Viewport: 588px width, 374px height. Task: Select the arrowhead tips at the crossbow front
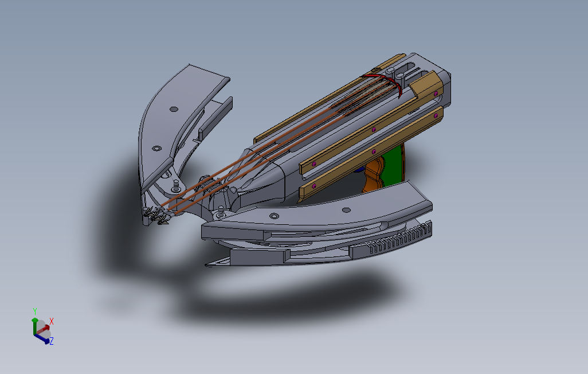click(x=157, y=216)
